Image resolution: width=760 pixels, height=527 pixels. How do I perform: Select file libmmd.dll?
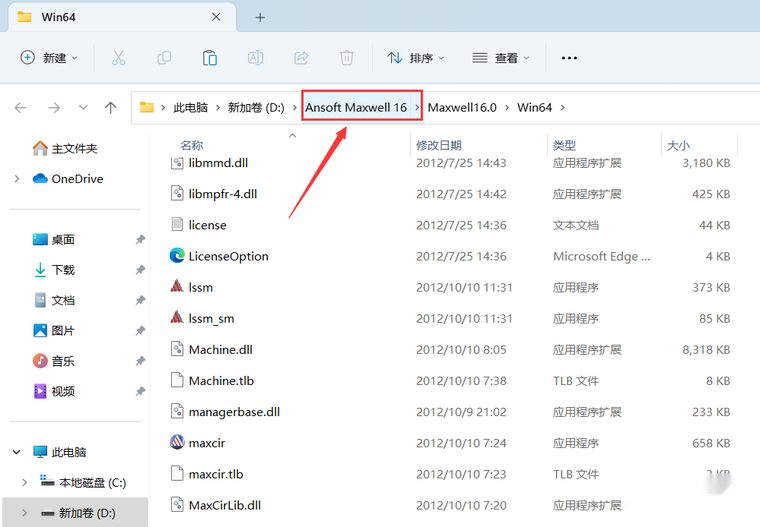coord(218,163)
